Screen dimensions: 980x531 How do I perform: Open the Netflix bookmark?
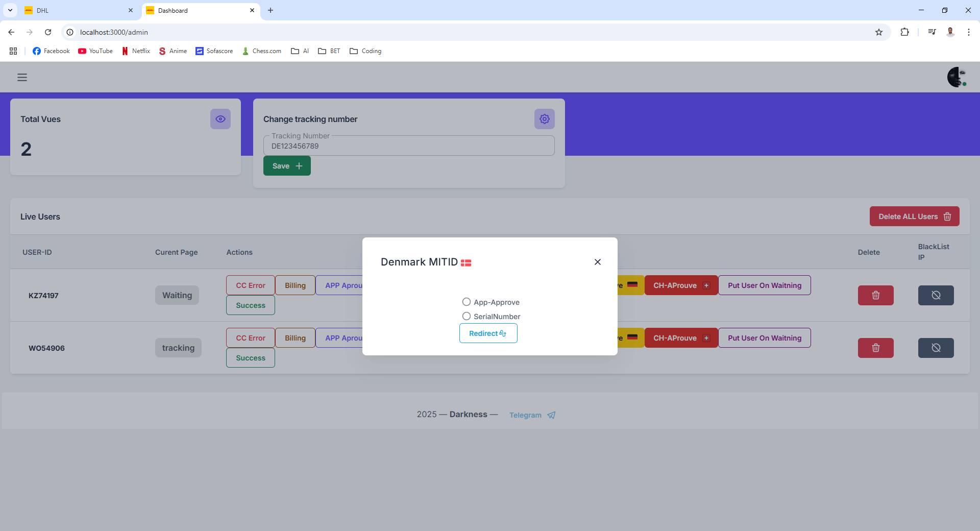[x=136, y=51]
